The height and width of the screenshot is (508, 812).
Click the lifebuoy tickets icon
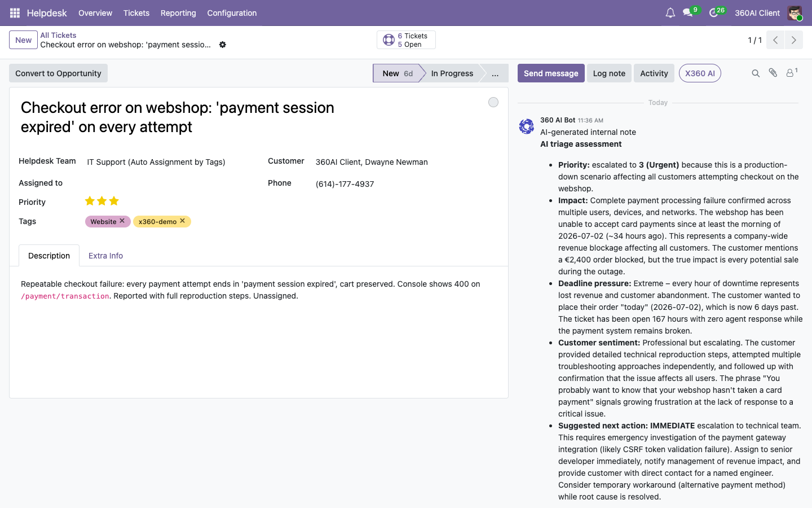(389, 40)
